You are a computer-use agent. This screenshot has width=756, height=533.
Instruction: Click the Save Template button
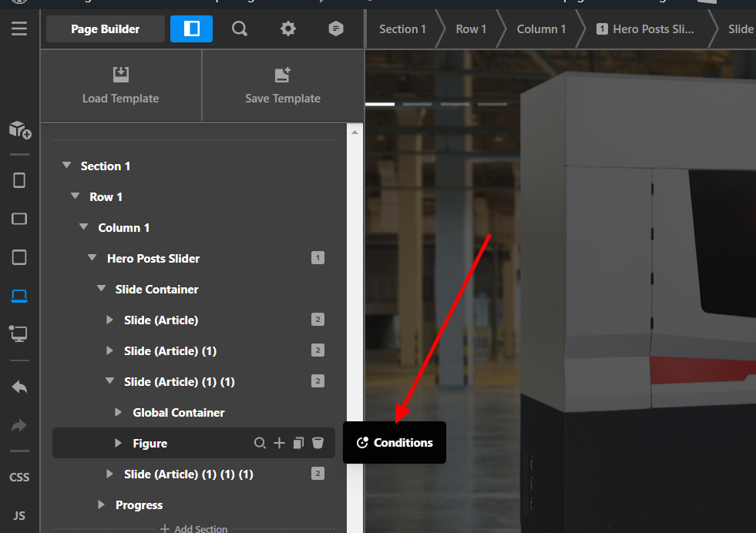pyautogui.click(x=282, y=85)
